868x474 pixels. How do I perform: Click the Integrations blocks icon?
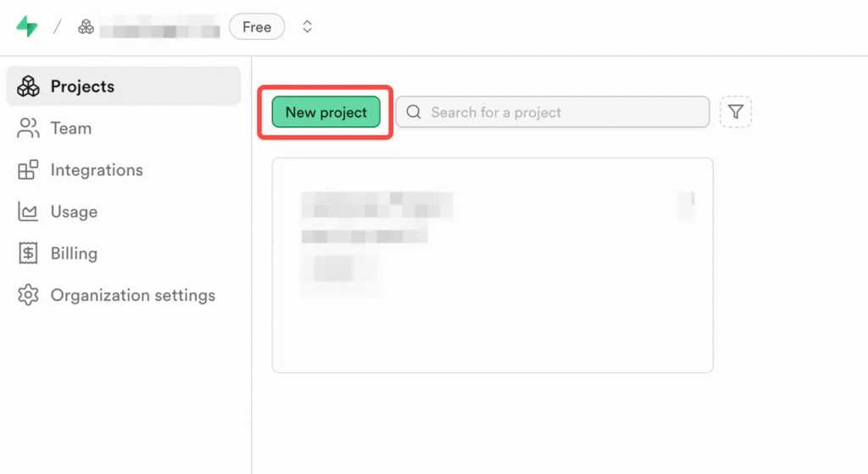click(28, 170)
